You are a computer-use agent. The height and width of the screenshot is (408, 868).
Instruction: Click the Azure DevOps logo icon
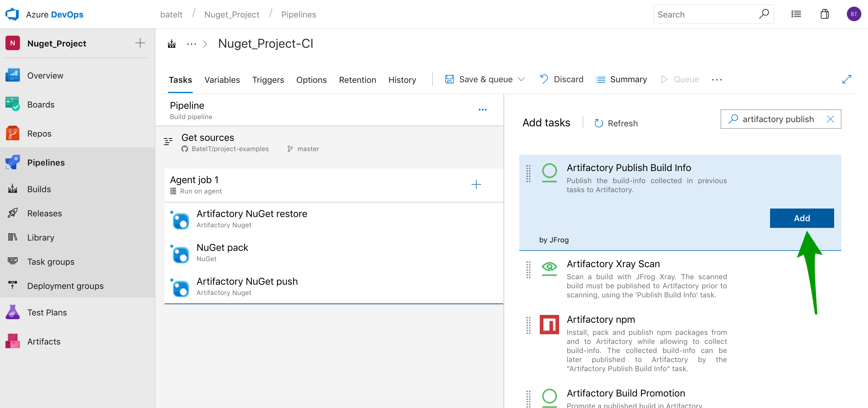point(12,14)
